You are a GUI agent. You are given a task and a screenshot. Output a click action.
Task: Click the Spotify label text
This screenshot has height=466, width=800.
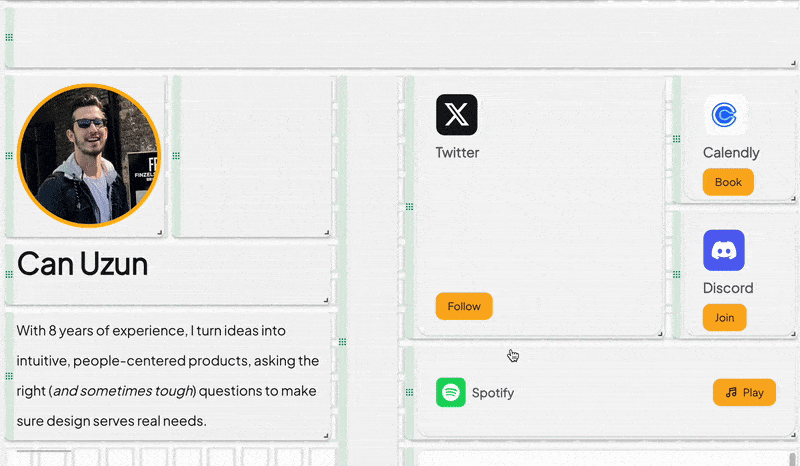[x=493, y=393]
